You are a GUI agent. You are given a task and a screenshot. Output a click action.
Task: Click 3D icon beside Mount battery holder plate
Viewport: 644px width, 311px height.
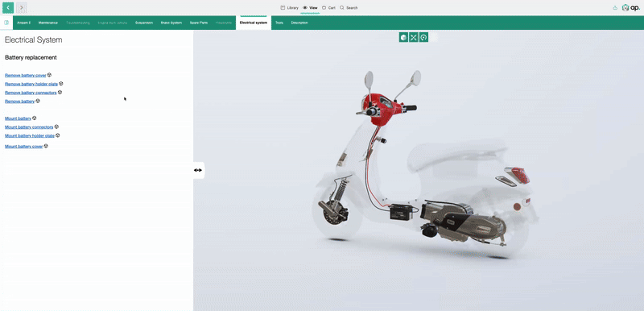pyautogui.click(x=57, y=135)
